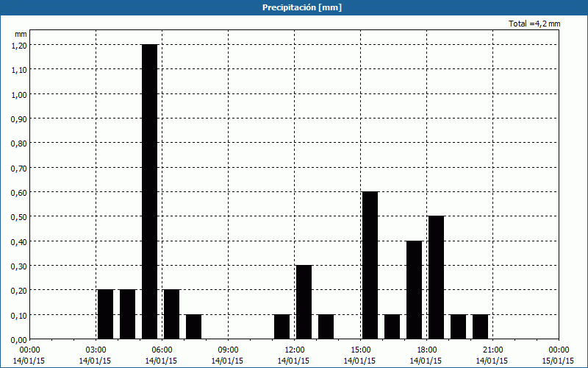Select the 0,20 y-axis value

19,291
